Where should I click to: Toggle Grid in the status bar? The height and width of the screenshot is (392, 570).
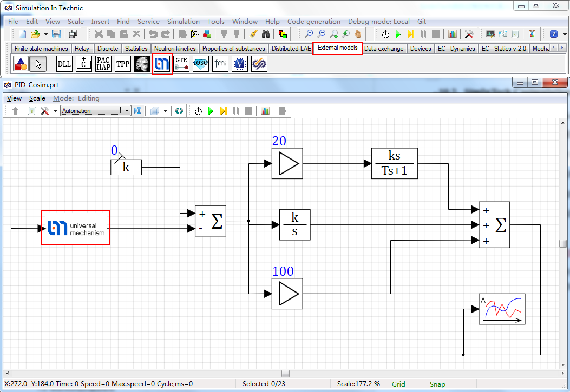tap(398, 384)
